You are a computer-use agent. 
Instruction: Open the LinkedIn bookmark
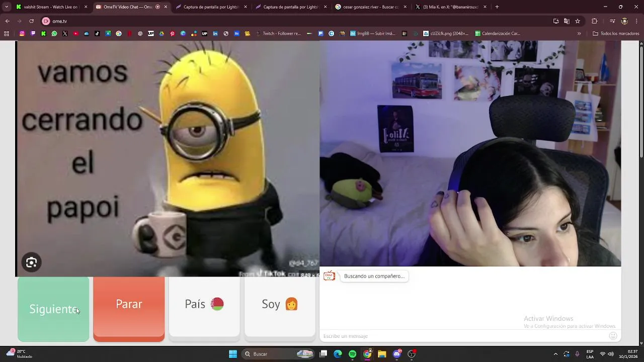(x=215, y=34)
